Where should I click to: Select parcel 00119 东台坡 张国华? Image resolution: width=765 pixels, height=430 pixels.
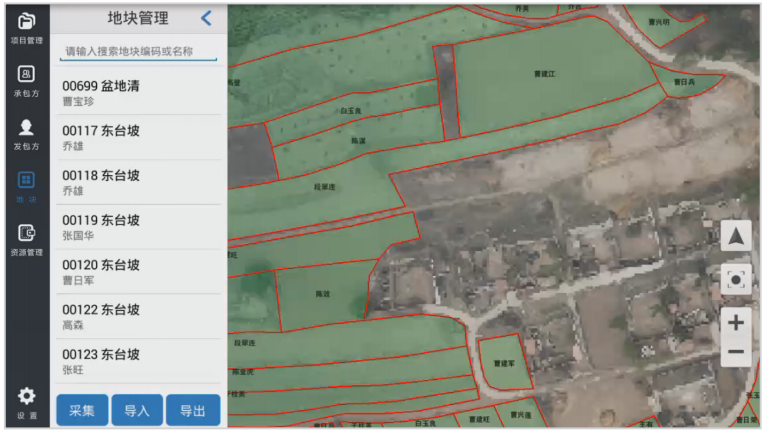[138, 227]
